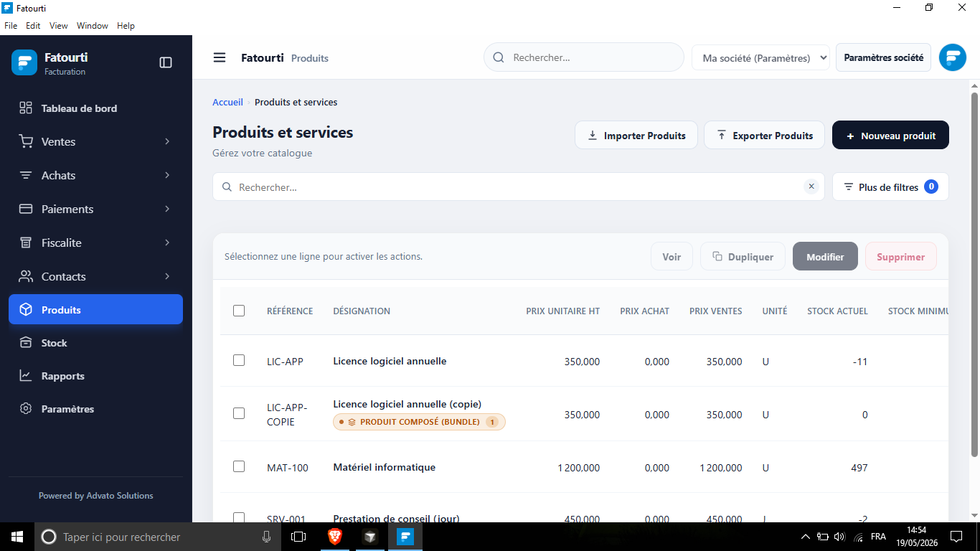
Task: Go to Tableau de bord
Action: click(95, 108)
